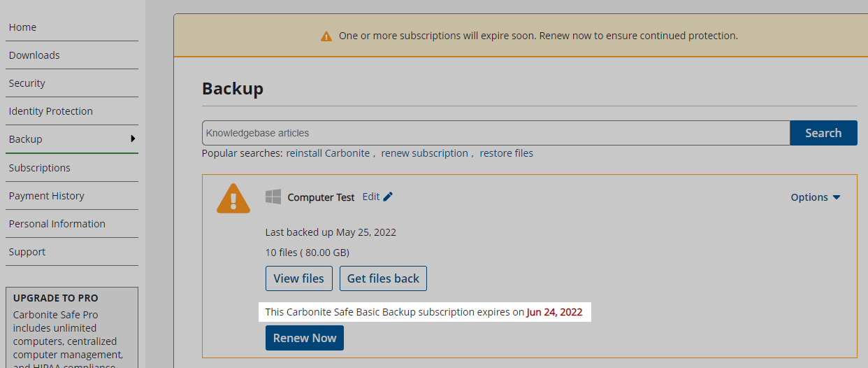
Task: Click the Windows logo icon next to Computer Test
Action: click(273, 197)
